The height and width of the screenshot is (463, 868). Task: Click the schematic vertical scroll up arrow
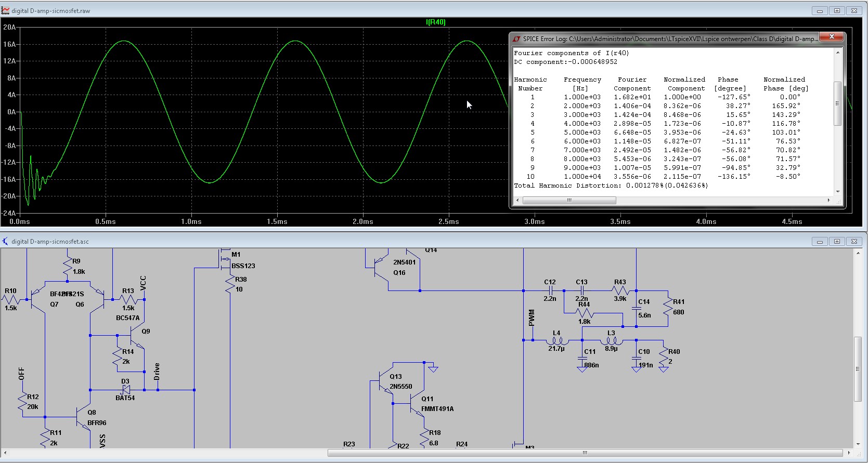point(858,253)
